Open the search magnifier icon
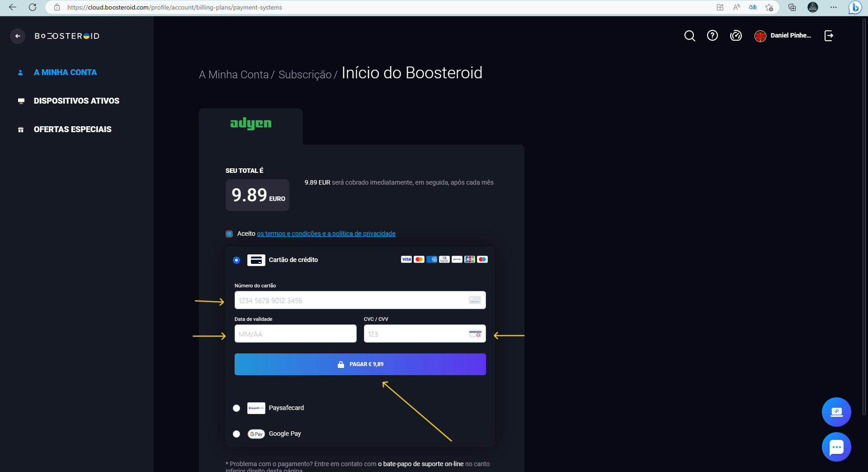The image size is (868, 472). pyautogui.click(x=689, y=36)
